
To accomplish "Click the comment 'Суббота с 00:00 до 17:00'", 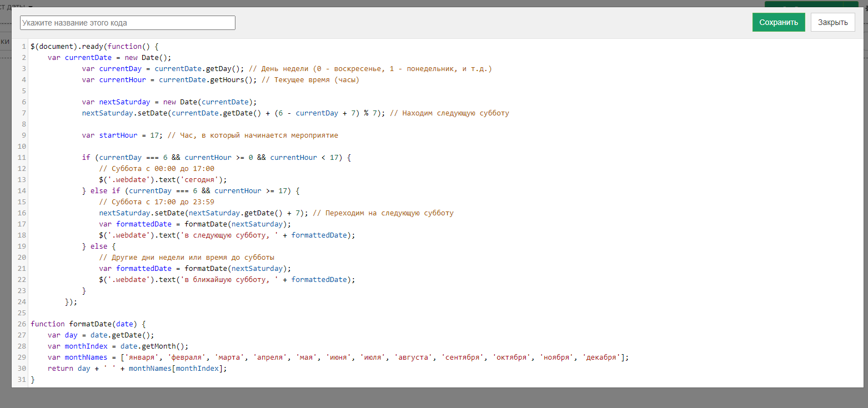I will (157, 169).
